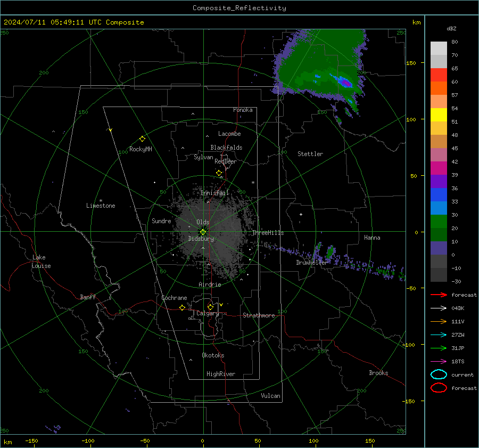479x448 pixels.
Task: Click the Lacombe town label
Action: pos(229,134)
